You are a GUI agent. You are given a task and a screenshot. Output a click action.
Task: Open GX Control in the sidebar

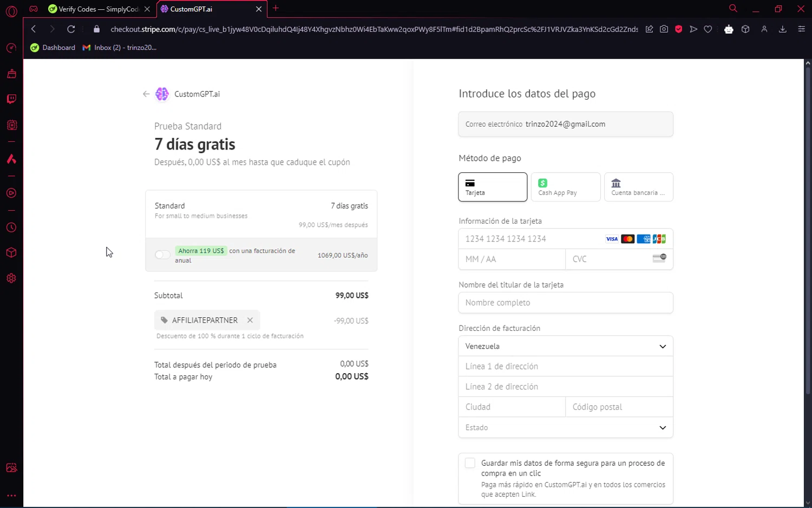tap(11, 48)
